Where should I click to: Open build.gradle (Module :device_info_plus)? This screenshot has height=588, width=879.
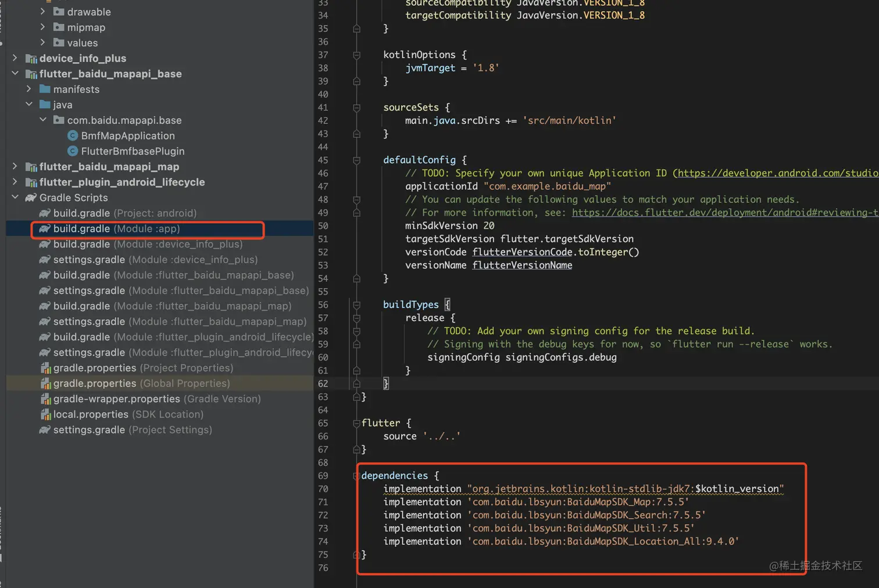pos(148,244)
